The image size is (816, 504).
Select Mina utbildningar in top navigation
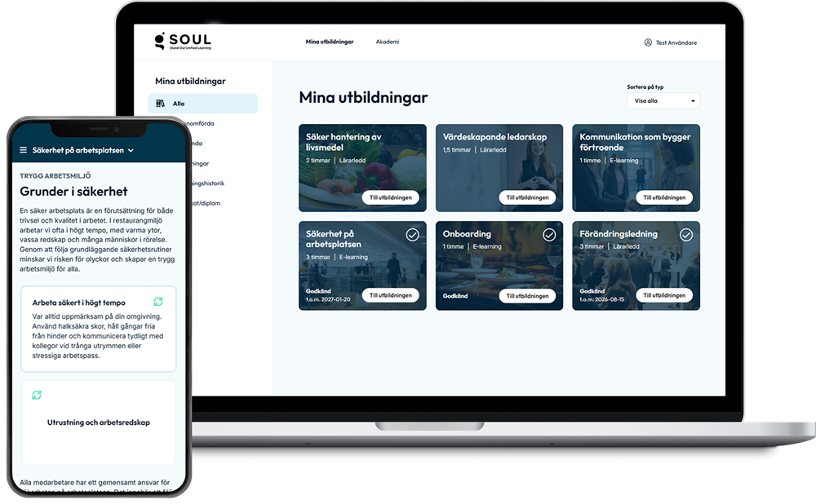click(x=330, y=42)
